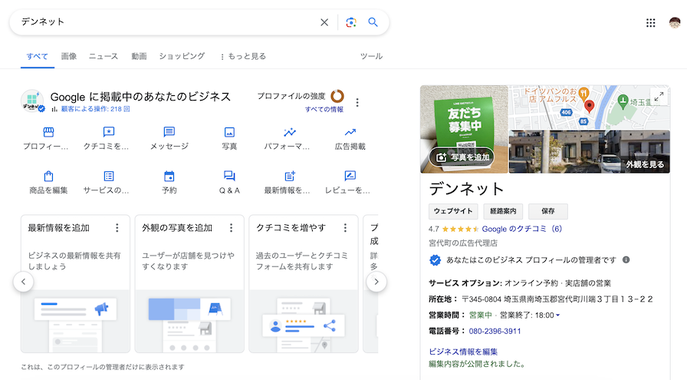
Task: Click the ウェブサイト button
Action: click(453, 211)
